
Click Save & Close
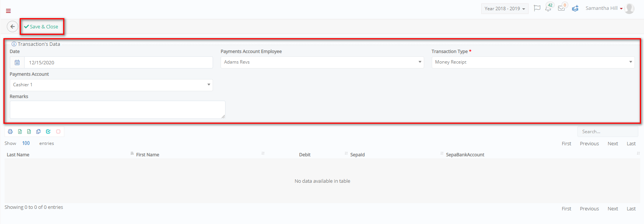pos(41,26)
